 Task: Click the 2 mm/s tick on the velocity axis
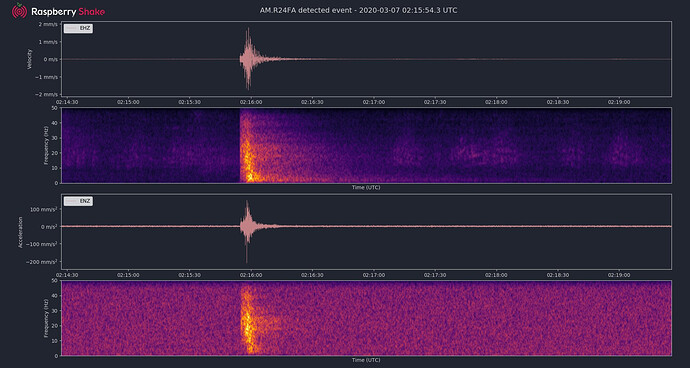48,24
